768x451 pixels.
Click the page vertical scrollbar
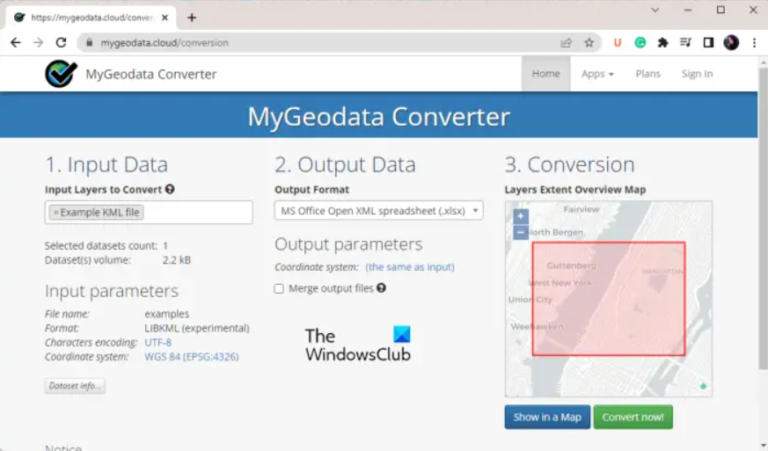(x=763, y=219)
